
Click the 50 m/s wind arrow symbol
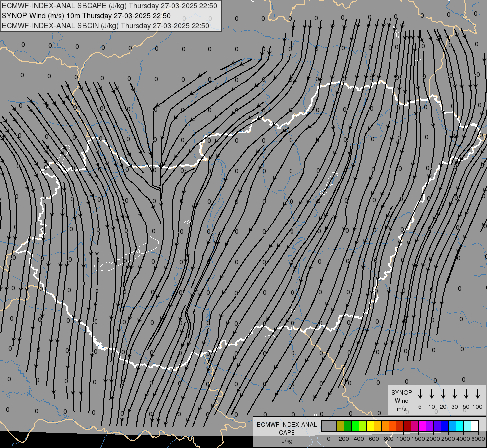(x=466, y=394)
